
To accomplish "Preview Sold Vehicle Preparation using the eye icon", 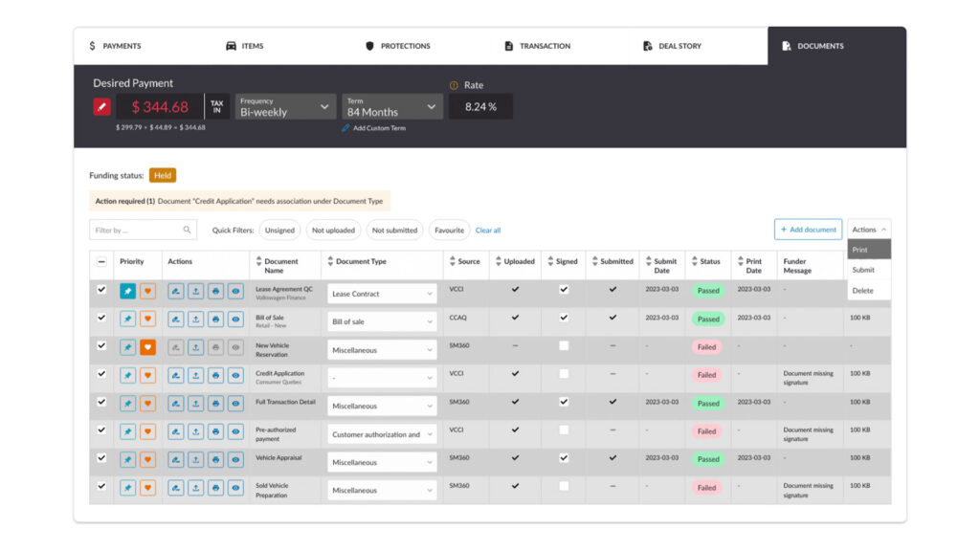I will (x=235, y=488).
